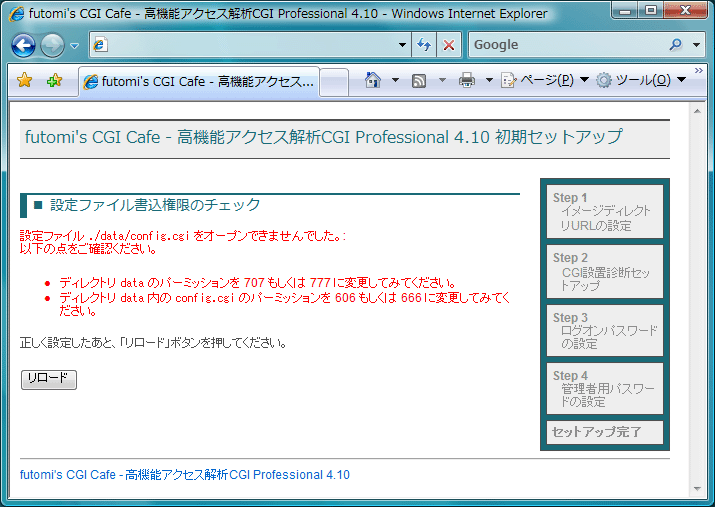Screen dimensions: 715x507
Task: Click the address bar URL field
Action: point(250,45)
